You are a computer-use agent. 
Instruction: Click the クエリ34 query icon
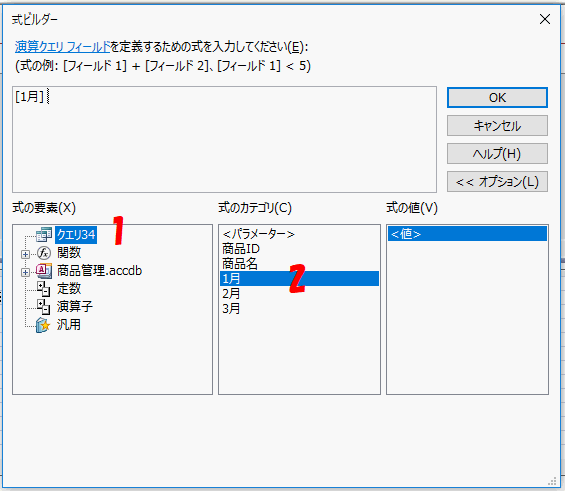pyautogui.click(x=44, y=235)
